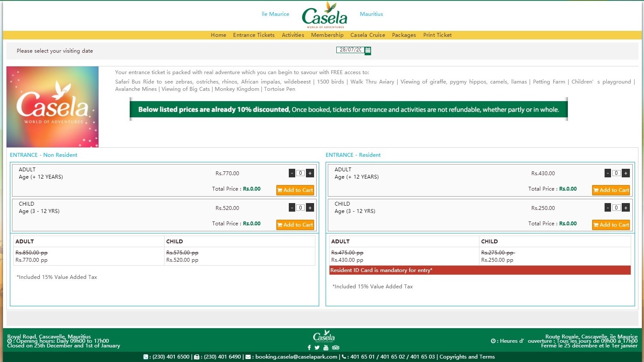The height and width of the screenshot is (362, 644).
Task: Increase Resident Adult ticket quantity
Action: (626, 173)
